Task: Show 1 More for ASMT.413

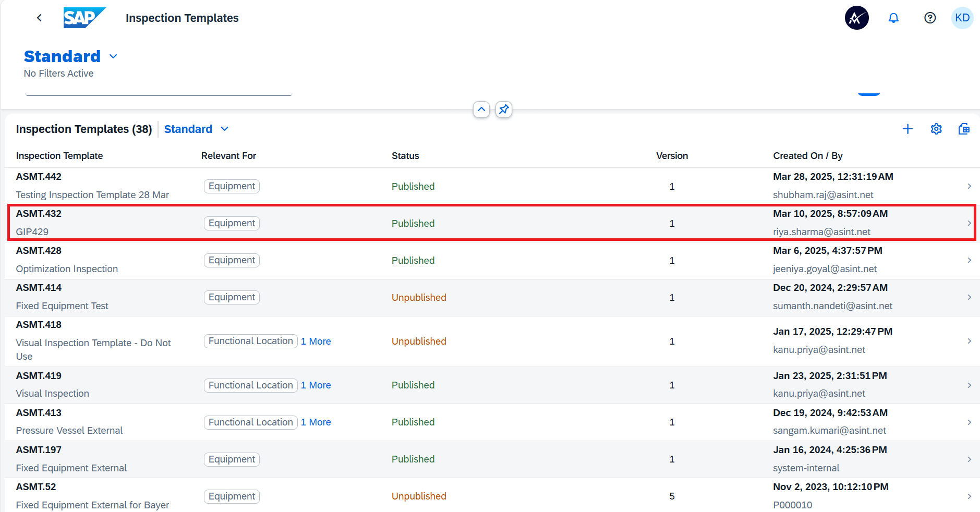Action: tap(316, 422)
